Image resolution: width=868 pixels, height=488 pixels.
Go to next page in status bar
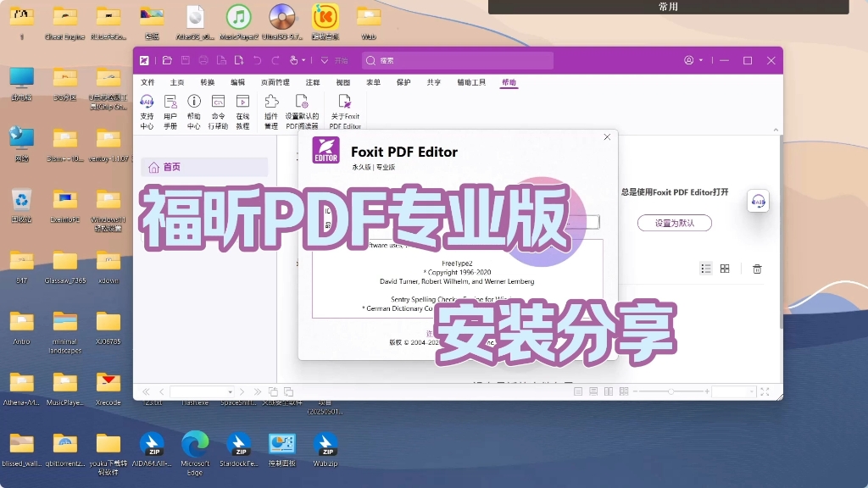(x=242, y=391)
